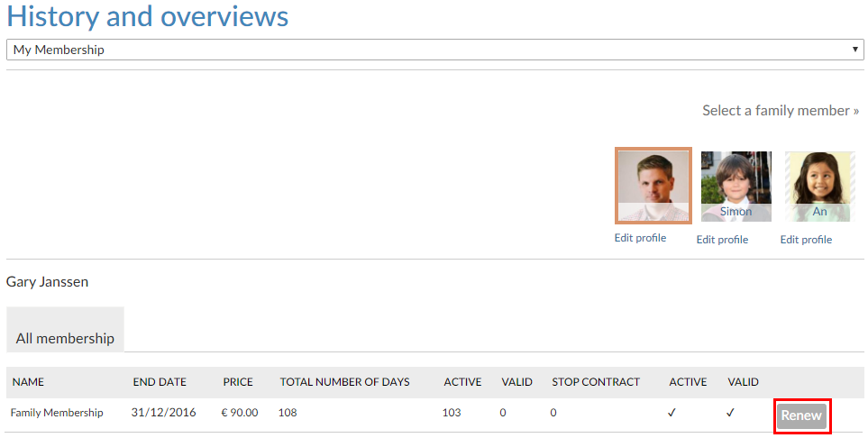868x438 pixels.
Task: Click Select a family member link
Action: pyautogui.click(x=781, y=111)
